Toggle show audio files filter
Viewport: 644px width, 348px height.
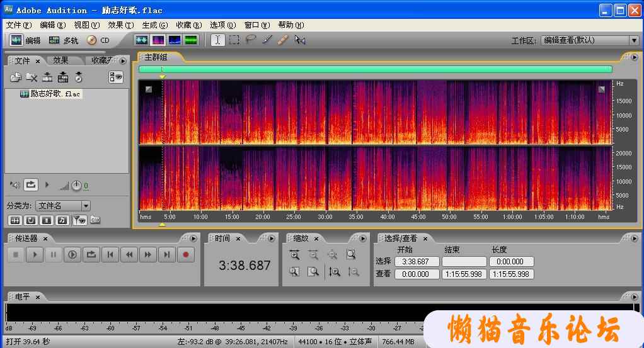coord(14,220)
